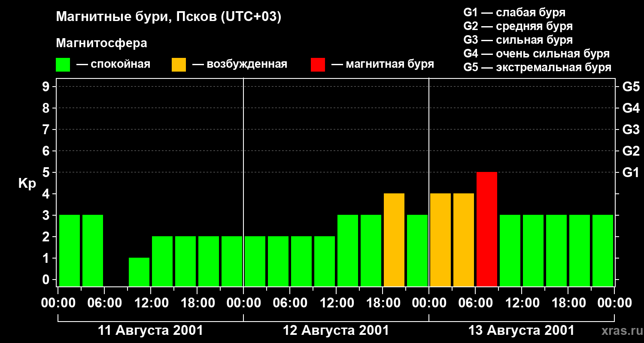
Task: Click the red 'магнитная буря' legend swatch
Action: click(318, 65)
